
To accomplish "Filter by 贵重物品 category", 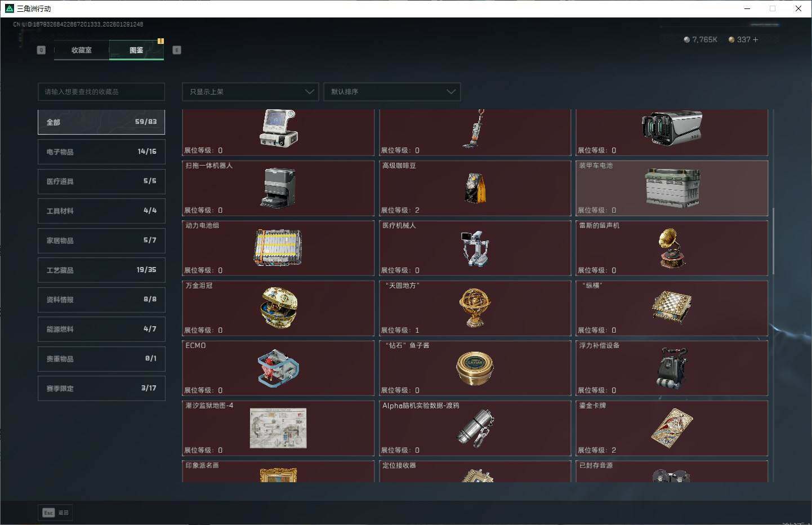I will pyautogui.click(x=101, y=359).
